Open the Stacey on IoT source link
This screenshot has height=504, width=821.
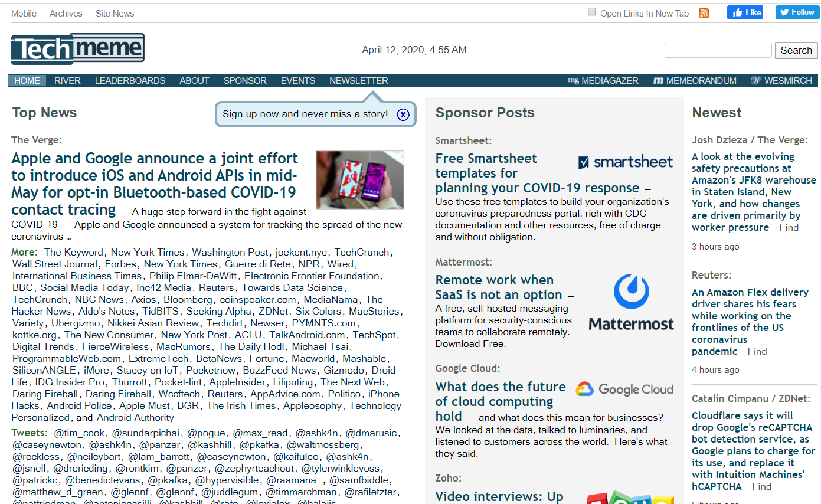(x=148, y=370)
